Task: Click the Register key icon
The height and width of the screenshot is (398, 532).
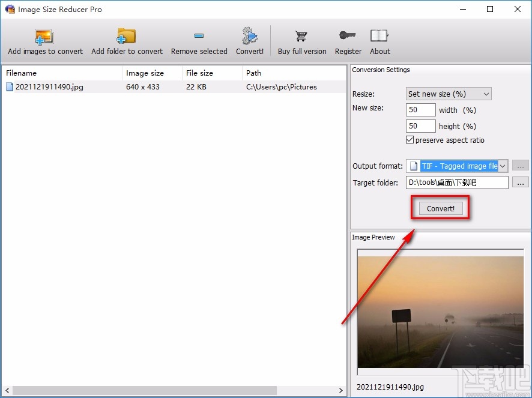Action: pos(348,35)
